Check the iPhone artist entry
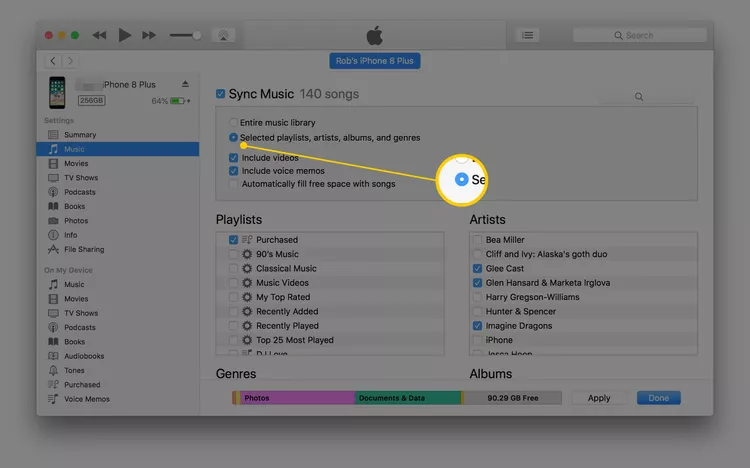The width and height of the screenshot is (750, 468). pos(477,340)
